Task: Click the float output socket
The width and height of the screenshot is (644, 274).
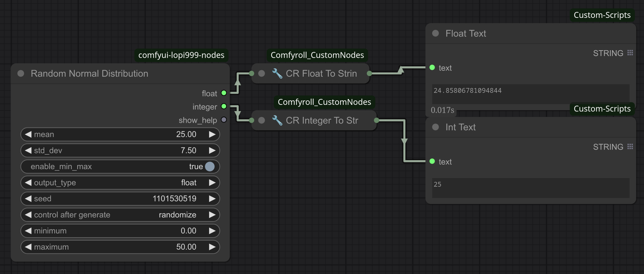Action: pyautogui.click(x=224, y=93)
